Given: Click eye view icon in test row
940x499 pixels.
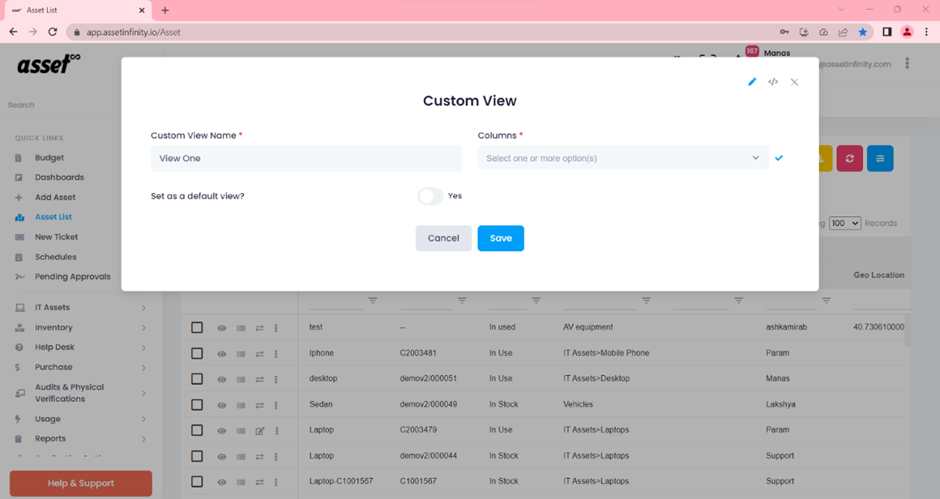Looking at the screenshot, I should pos(222,328).
